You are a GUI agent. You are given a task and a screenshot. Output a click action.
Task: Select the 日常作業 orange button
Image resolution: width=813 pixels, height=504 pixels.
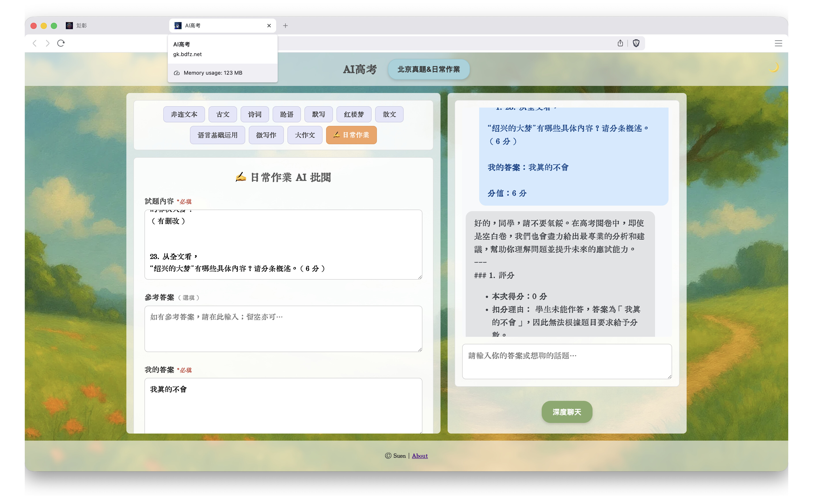[351, 135]
